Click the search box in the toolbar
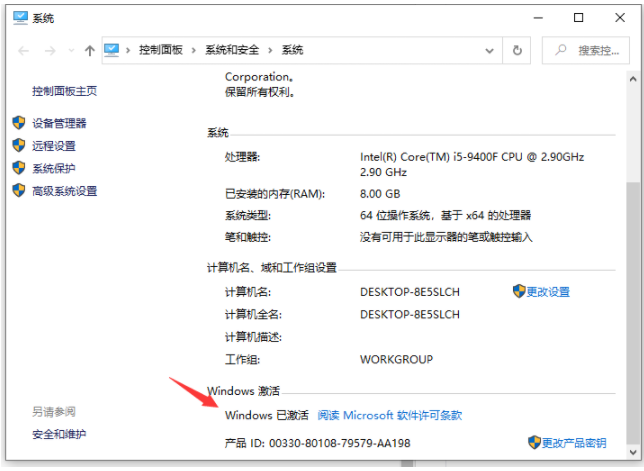 pyautogui.click(x=587, y=50)
